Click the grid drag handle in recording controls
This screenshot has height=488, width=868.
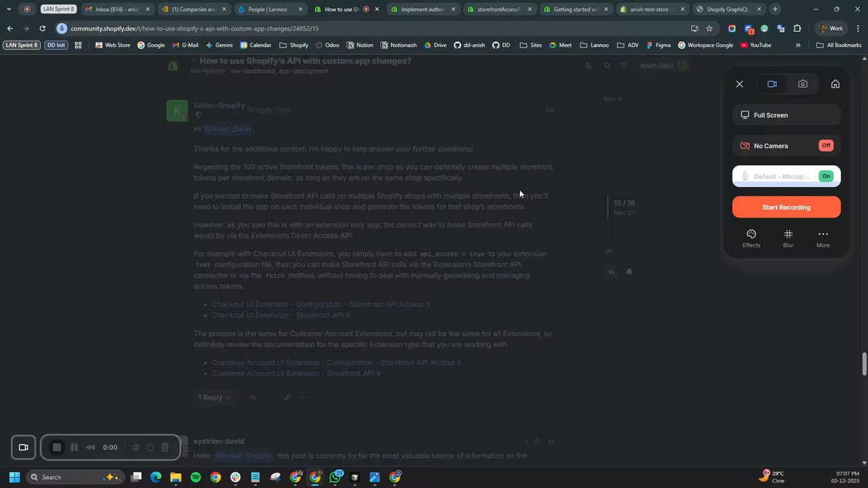(136, 447)
